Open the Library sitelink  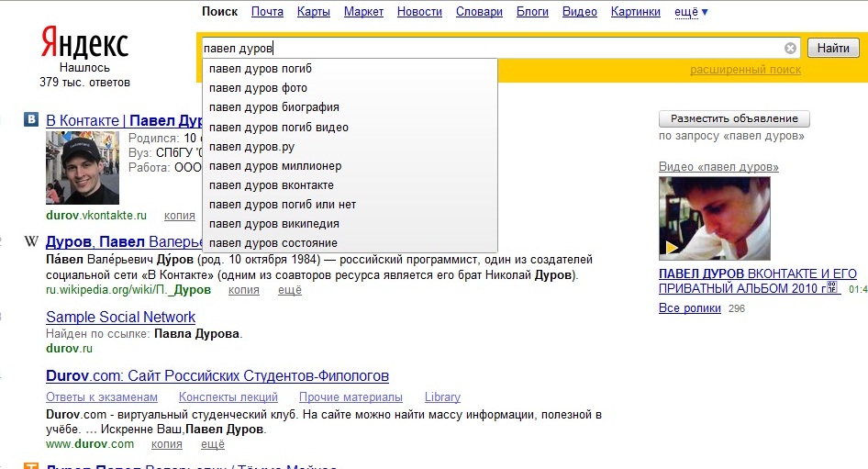(x=442, y=397)
